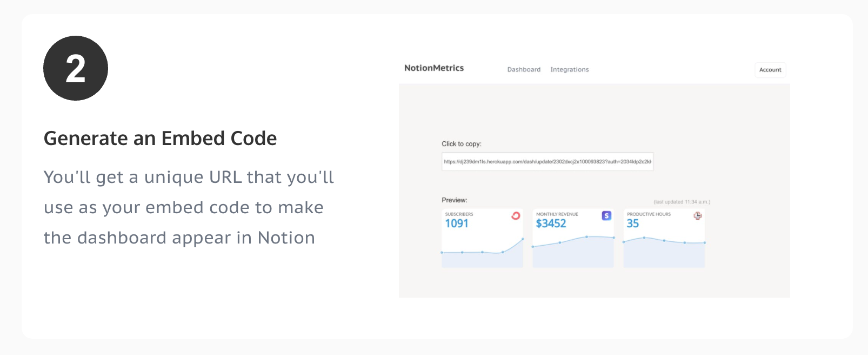
Task: Open the Account menu
Action: (x=770, y=70)
